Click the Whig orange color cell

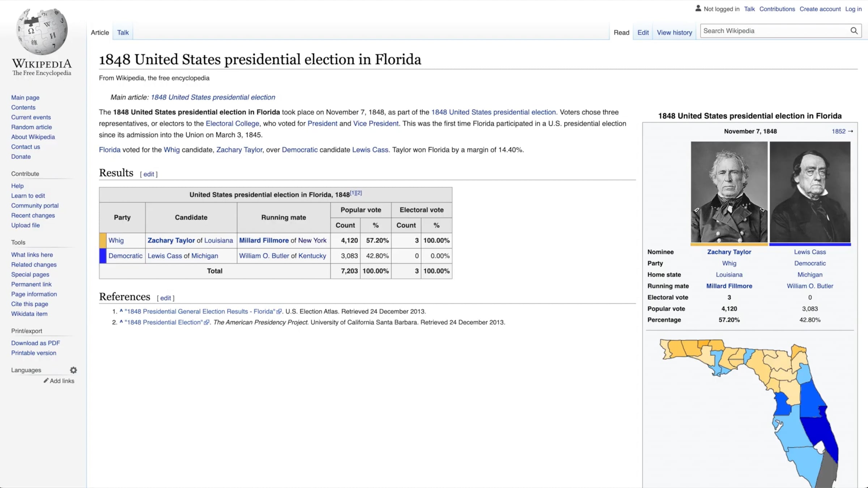coord(103,240)
